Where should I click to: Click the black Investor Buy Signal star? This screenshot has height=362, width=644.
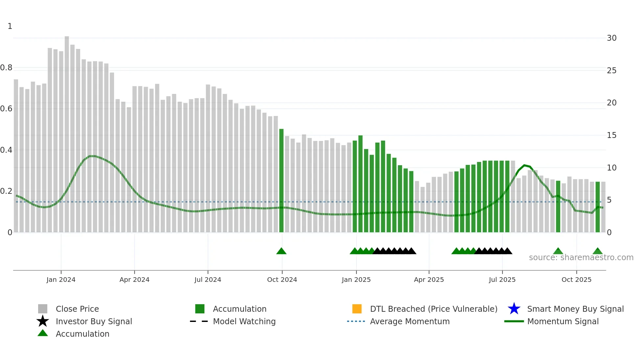(x=43, y=321)
